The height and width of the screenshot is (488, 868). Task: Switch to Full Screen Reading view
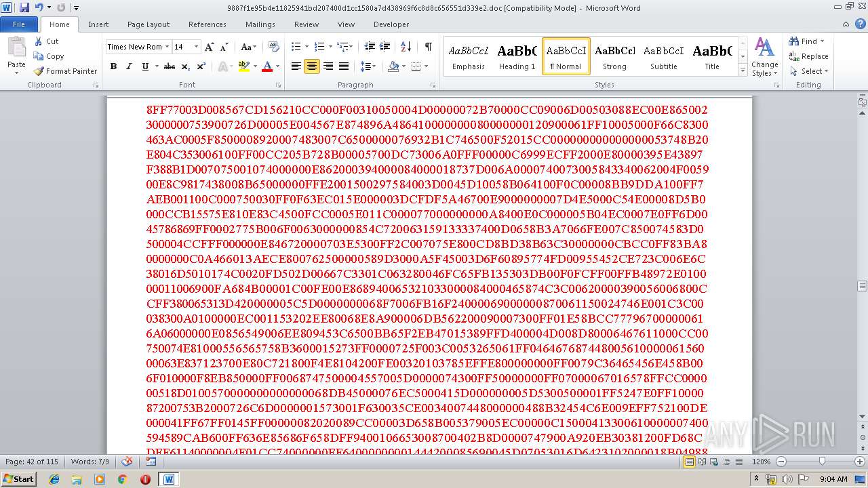(703, 462)
